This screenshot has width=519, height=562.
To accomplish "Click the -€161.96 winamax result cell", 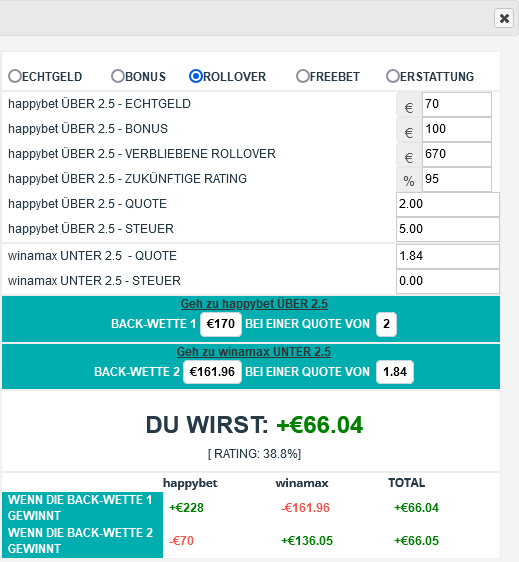I will 305,508.
